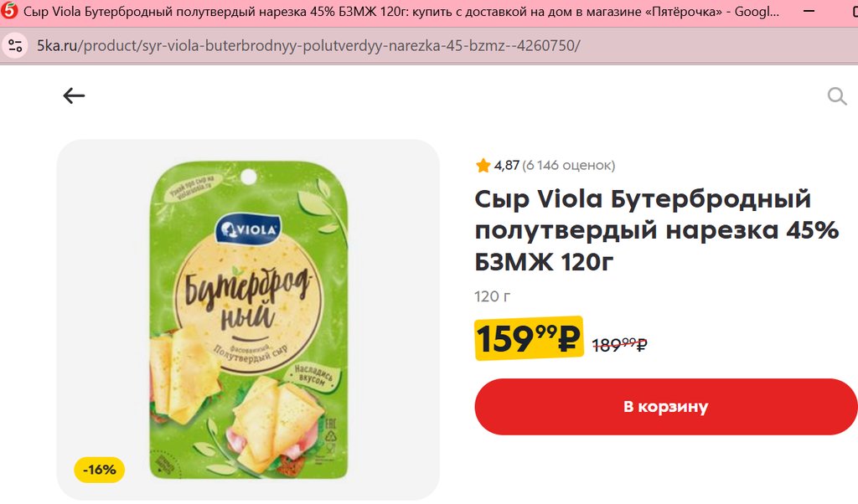Open the '6 146 оценок' reviews link
This screenshot has height=504, width=858.
[569, 165]
